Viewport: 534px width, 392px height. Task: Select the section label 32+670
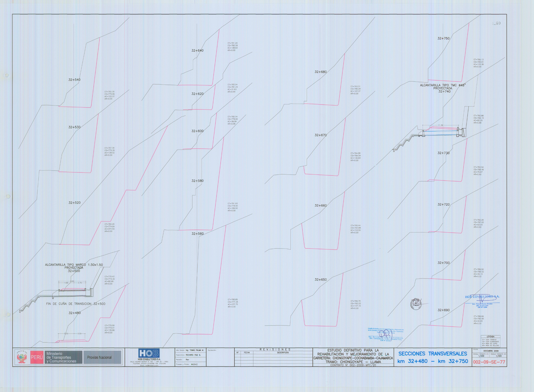[x=321, y=135]
